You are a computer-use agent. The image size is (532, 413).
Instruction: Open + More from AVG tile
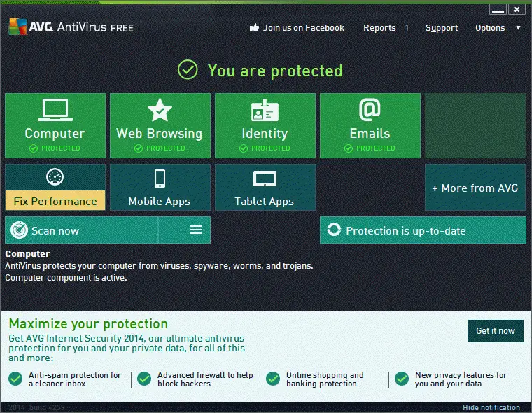[475, 188]
